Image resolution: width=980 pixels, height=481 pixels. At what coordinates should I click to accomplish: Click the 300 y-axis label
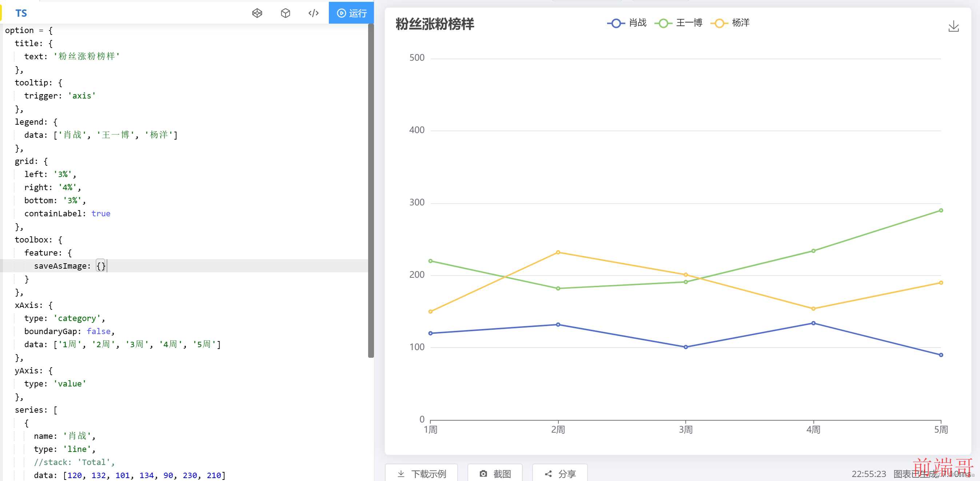(x=417, y=202)
